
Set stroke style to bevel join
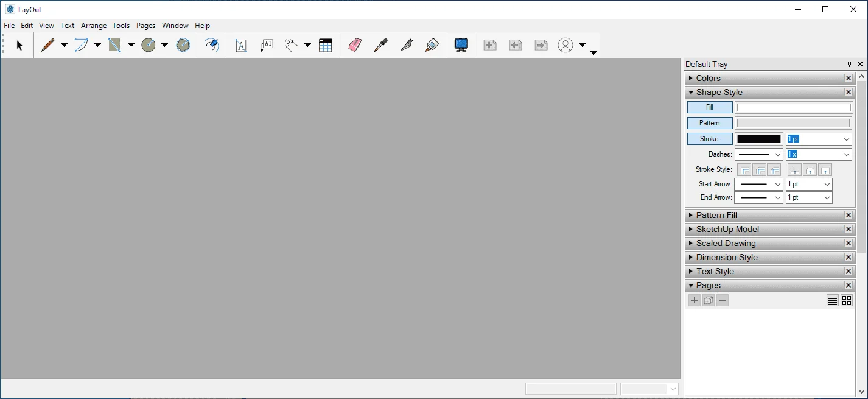[x=774, y=170]
